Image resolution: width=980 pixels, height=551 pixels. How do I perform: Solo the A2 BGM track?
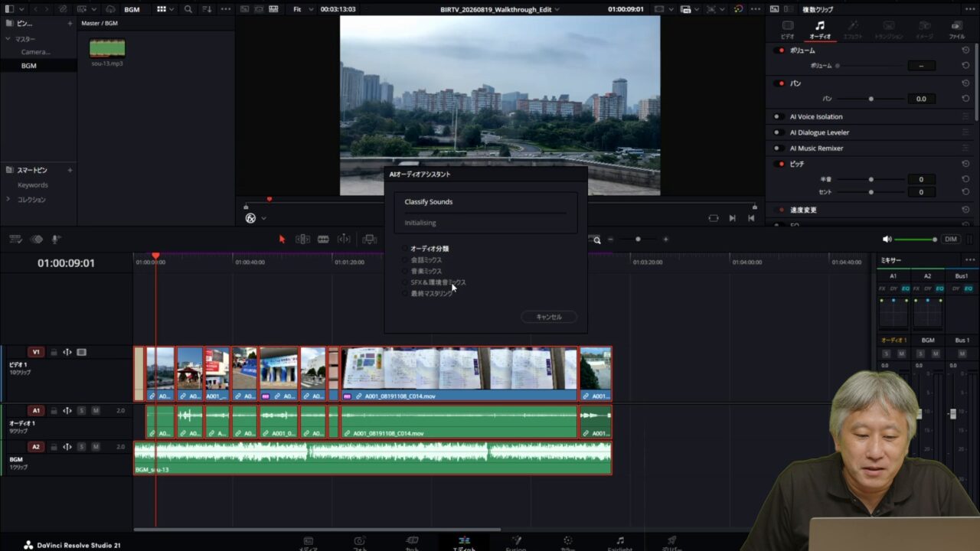pos(81,447)
